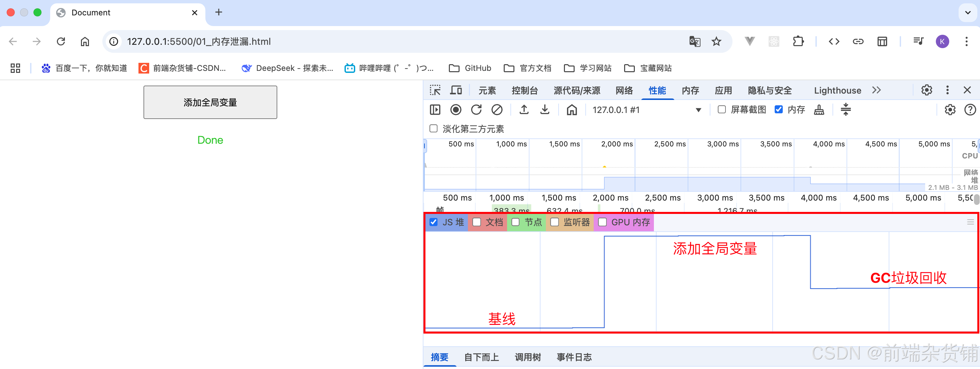Reload the current page
The image size is (980, 369).
pyautogui.click(x=61, y=41)
